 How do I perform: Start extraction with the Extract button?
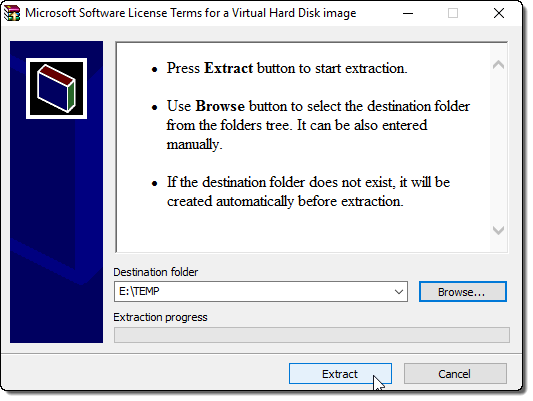[x=340, y=374]
